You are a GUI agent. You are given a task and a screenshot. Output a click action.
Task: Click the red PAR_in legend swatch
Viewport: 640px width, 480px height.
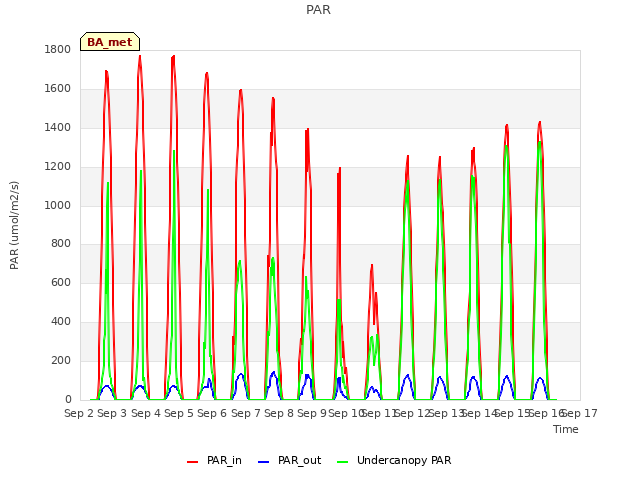click(192, 462)
